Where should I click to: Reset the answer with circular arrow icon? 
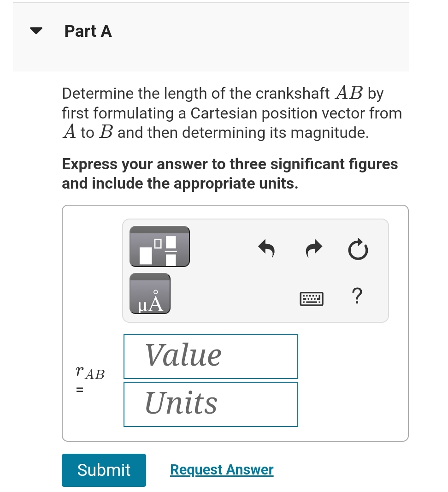click(x=358, y=249)
